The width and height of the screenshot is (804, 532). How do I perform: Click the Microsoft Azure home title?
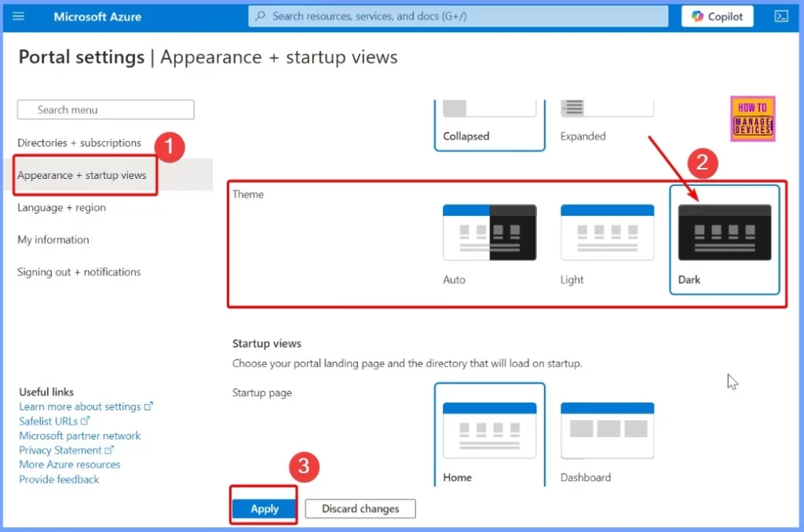click(x=97, y=17)
